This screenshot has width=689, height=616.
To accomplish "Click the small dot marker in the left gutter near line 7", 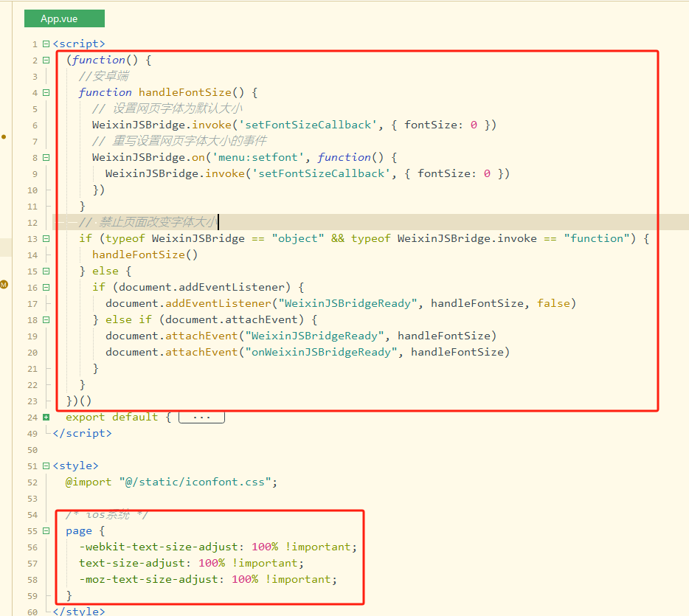I will (x=4, y=137).
